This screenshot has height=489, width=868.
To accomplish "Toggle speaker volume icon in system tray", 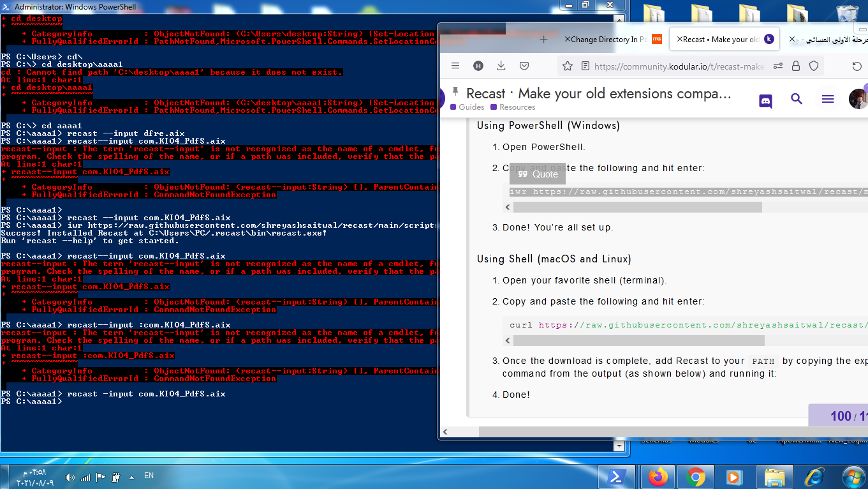I will click(70, 477).
